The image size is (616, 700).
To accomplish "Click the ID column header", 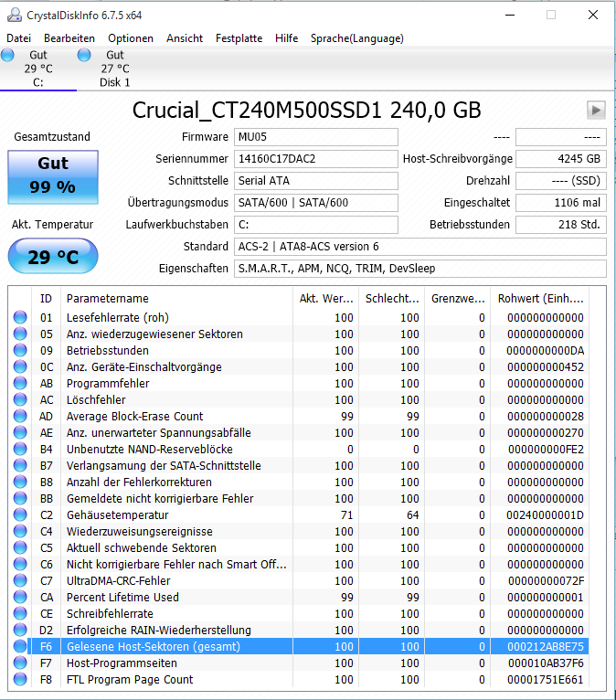I will point(46,298).
